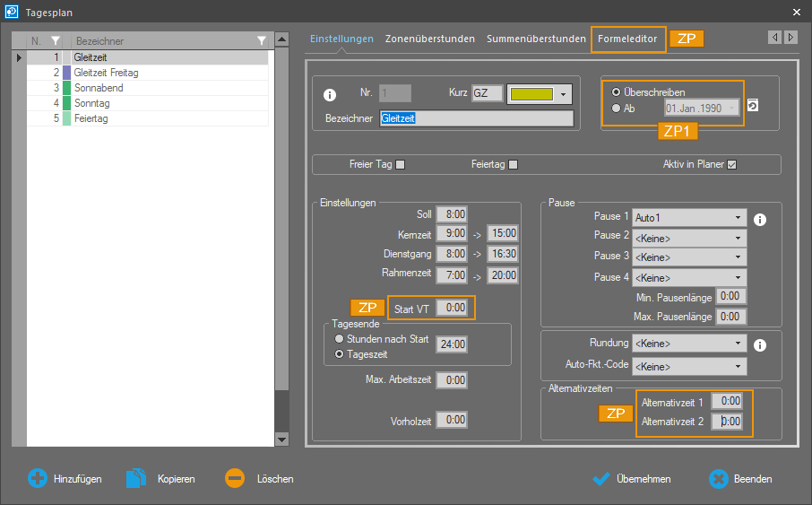Switch to the Zonenüberstunden tab

pyautogui.click(x=430, y=39)
